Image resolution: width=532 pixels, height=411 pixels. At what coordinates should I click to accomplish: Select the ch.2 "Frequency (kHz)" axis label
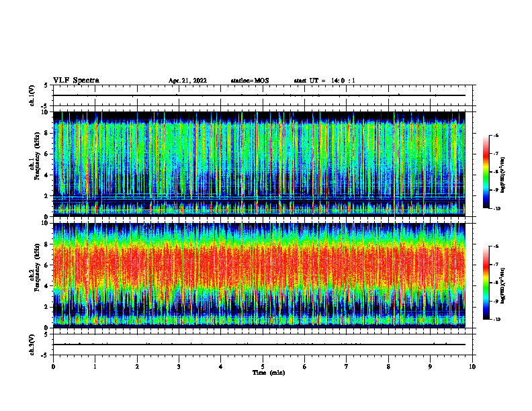pos(37,267)
